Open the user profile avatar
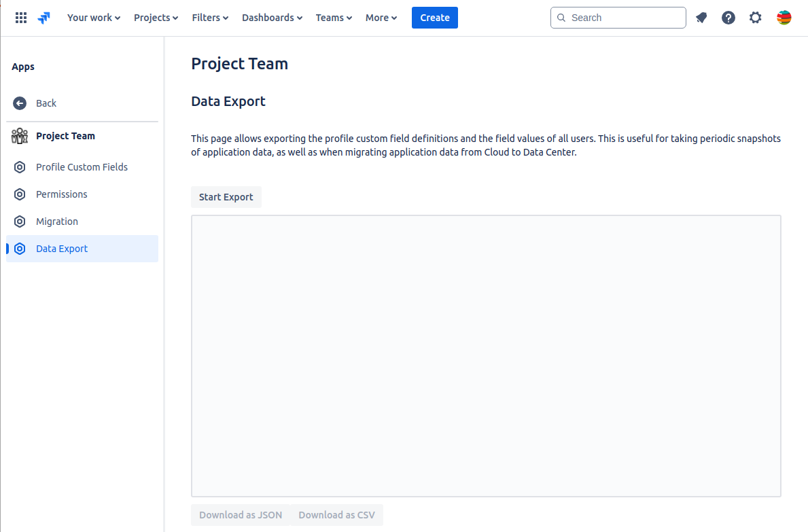Screen dimensions: 808x532 784,18
